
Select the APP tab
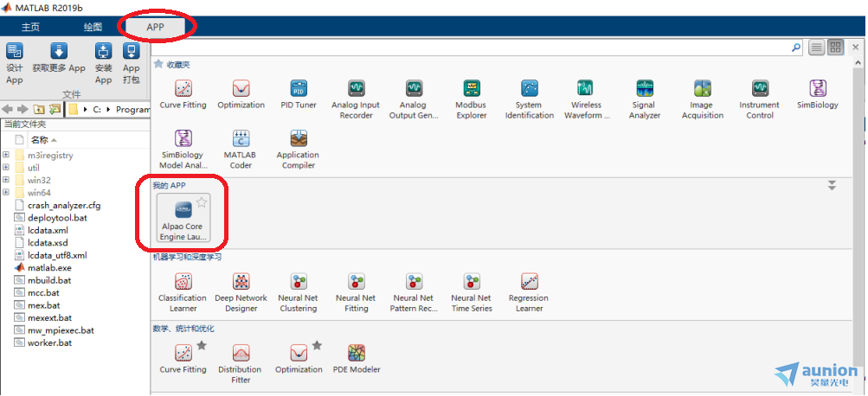coord(156,27)
